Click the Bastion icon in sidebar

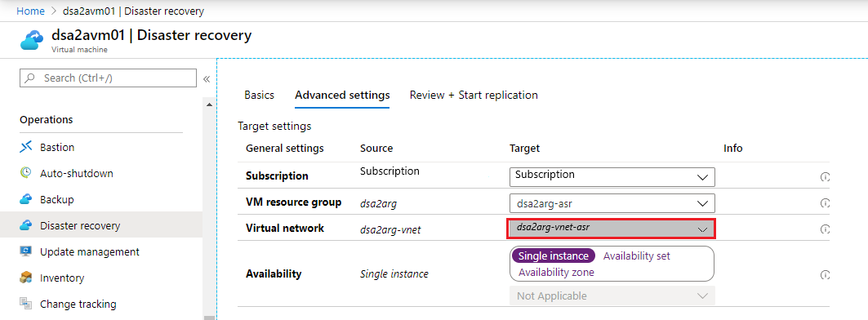[x=26, y=147]
